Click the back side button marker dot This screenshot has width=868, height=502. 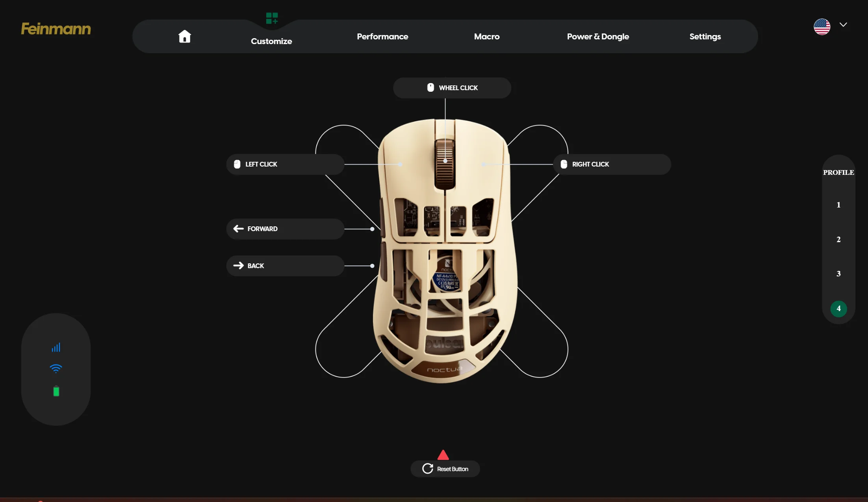click(x=372, y=266)
